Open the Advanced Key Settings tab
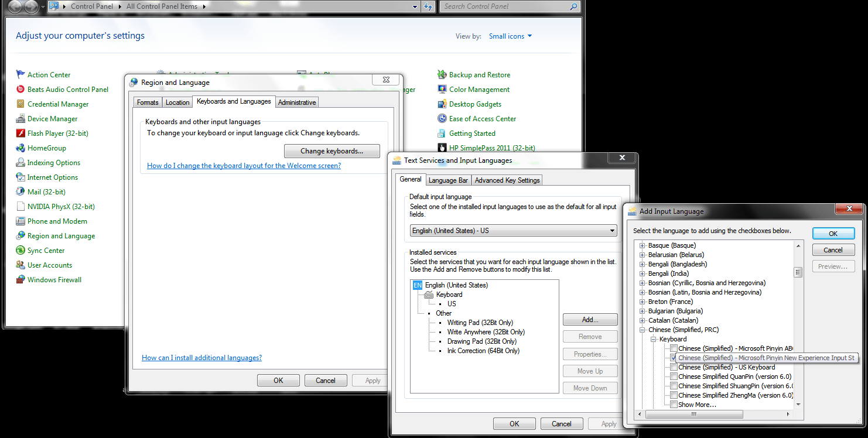This screenshot has height=438, width=868. point(507,180)
